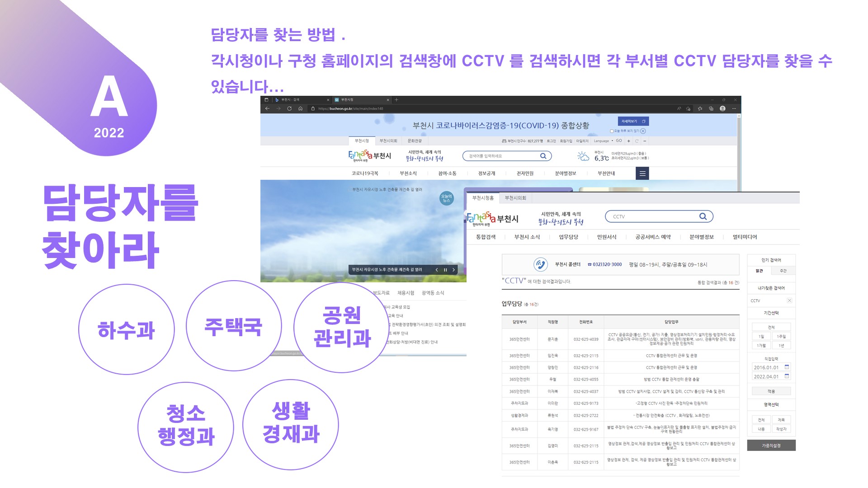Image resolution: width=868 pixels, height=488 pixels.
Task: Click the call center phone icon
Action: tap(540, 264)
